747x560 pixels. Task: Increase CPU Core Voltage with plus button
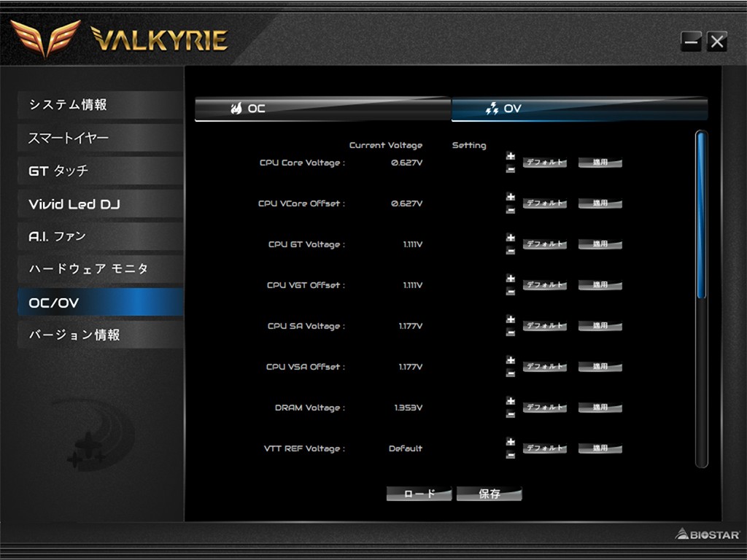[x=510, y=156]
